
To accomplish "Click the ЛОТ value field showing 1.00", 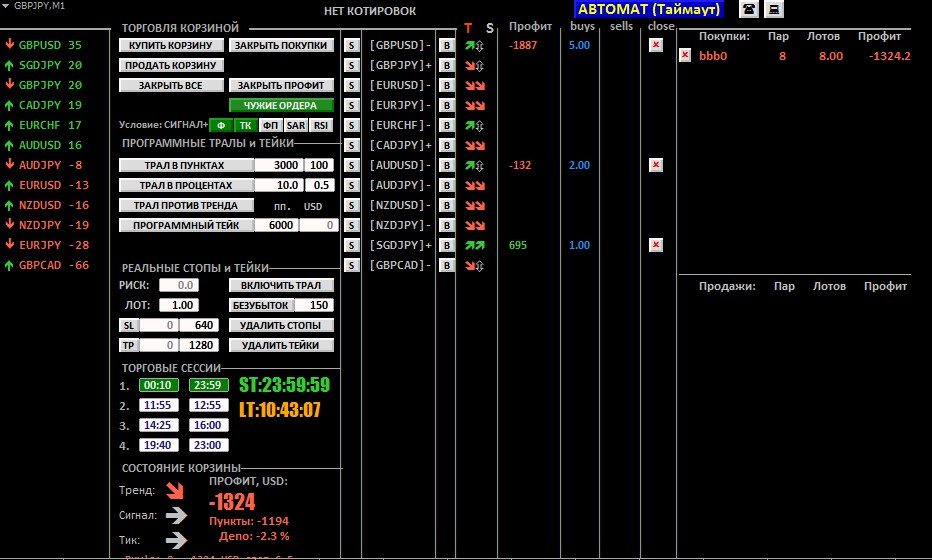I will coord(183,305).
